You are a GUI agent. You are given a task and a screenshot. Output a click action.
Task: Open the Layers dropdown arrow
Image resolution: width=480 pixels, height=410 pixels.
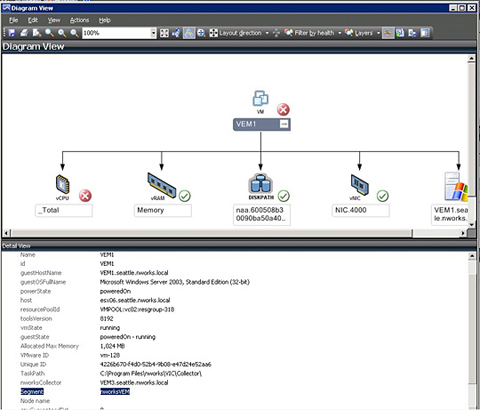(378, 33)
